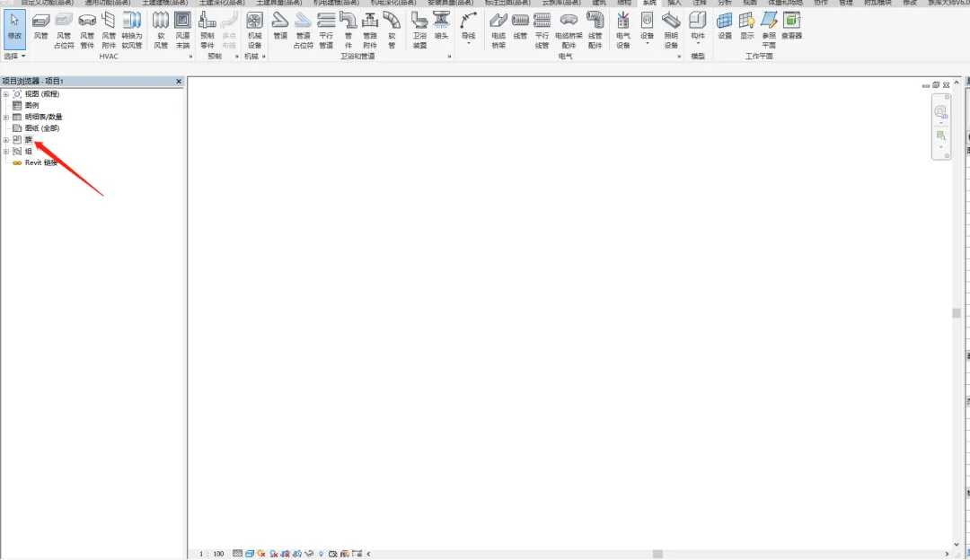The height and width of the screenshot is (560, 970).
Task: Expand the 组 groups tree node
Action: pyautogui.click(x=6, y=151)
